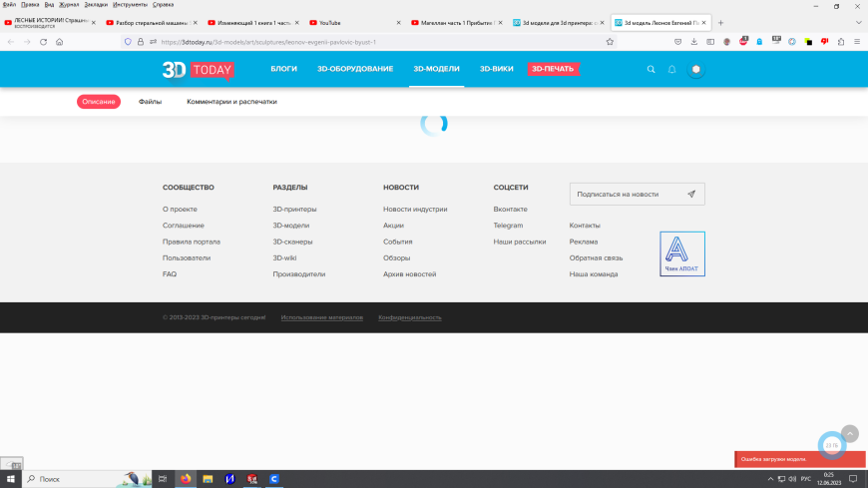868x488 pixels.
Task: Send subscription with the paper plane icon
Action: coord(691,194)
